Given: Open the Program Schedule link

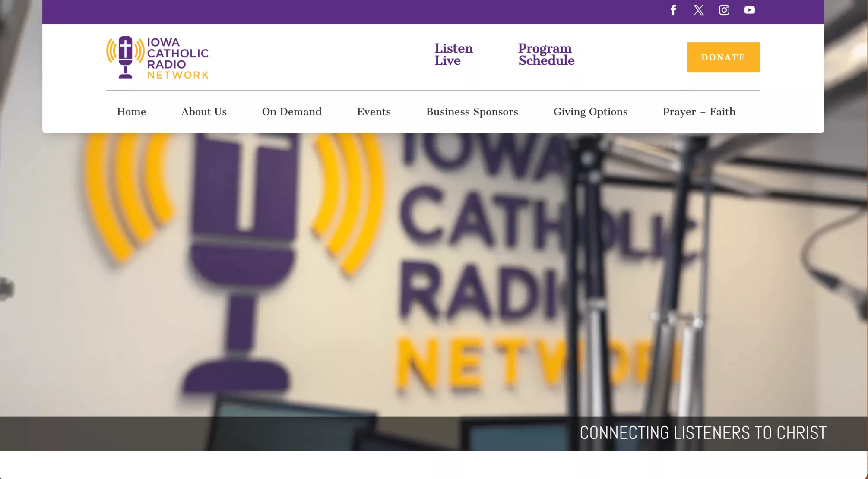Looking at the screenshot, I should tap(546, 54).
